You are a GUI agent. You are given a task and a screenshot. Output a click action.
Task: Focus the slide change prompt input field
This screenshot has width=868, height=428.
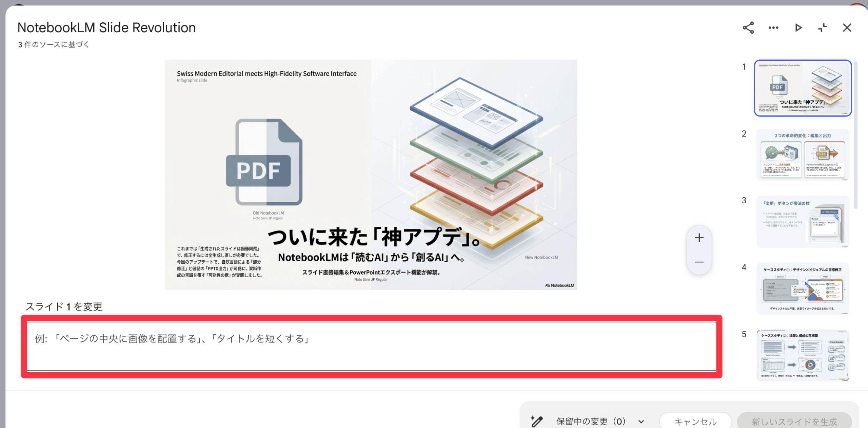pos(371,346)
